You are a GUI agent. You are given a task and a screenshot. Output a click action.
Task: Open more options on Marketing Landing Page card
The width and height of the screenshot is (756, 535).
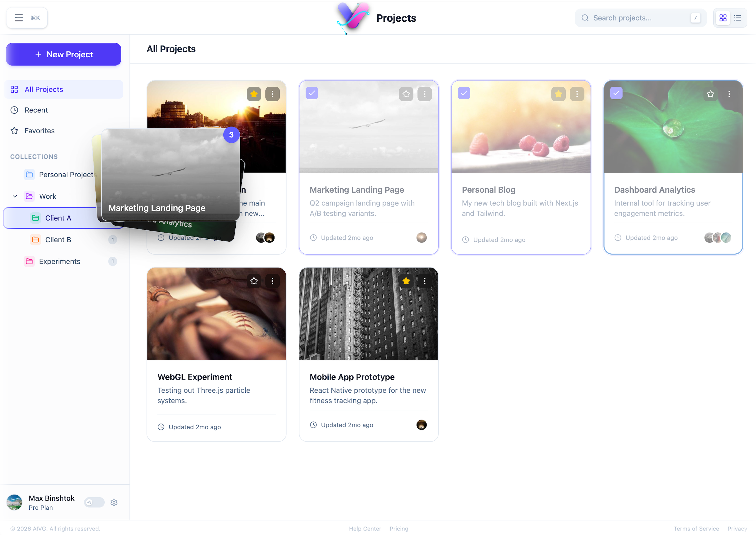424,94
